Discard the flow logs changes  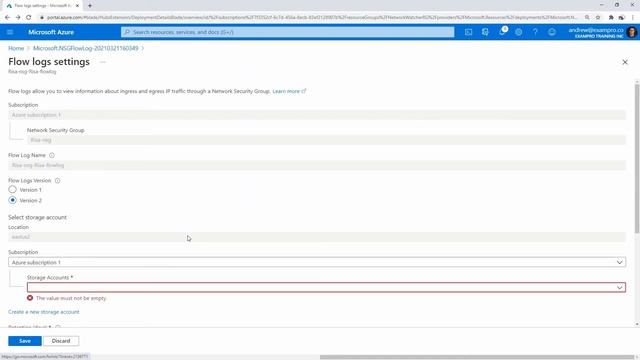point(61,341)
